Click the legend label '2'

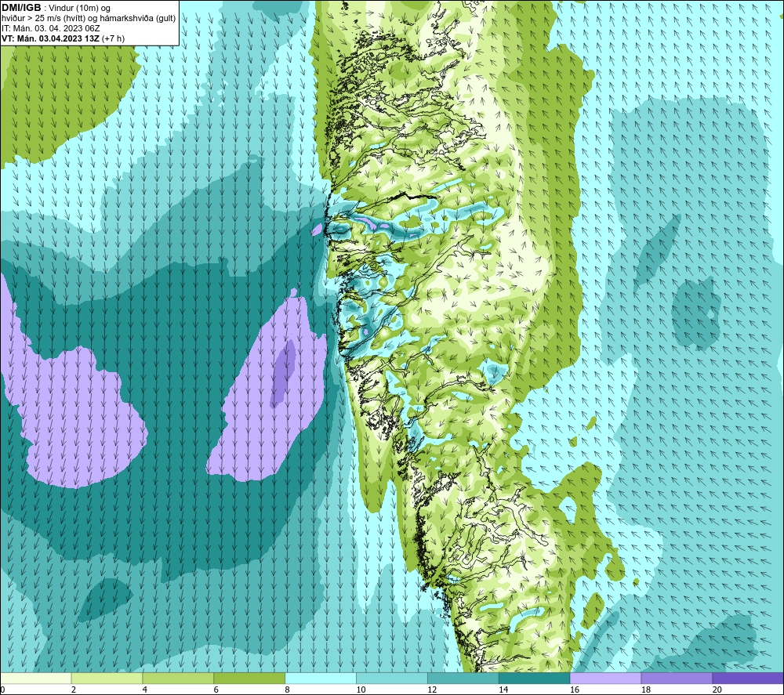[x=74, y=690]
